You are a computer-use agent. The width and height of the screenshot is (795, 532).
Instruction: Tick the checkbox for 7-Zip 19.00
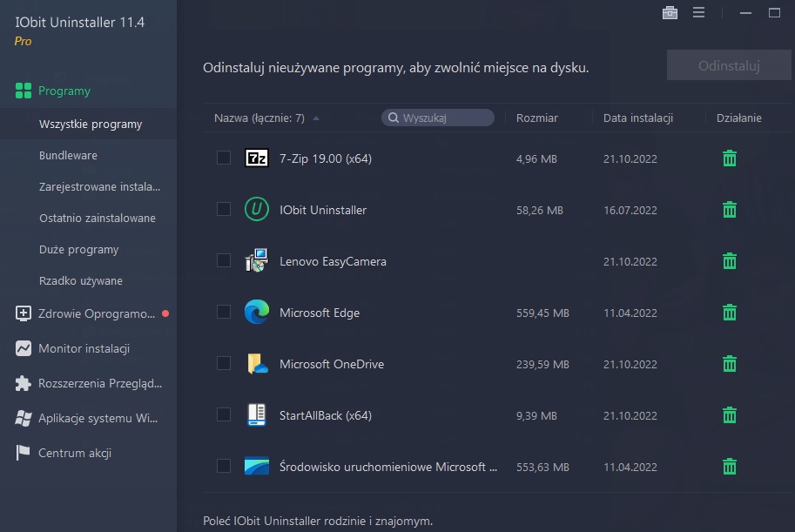224,158
